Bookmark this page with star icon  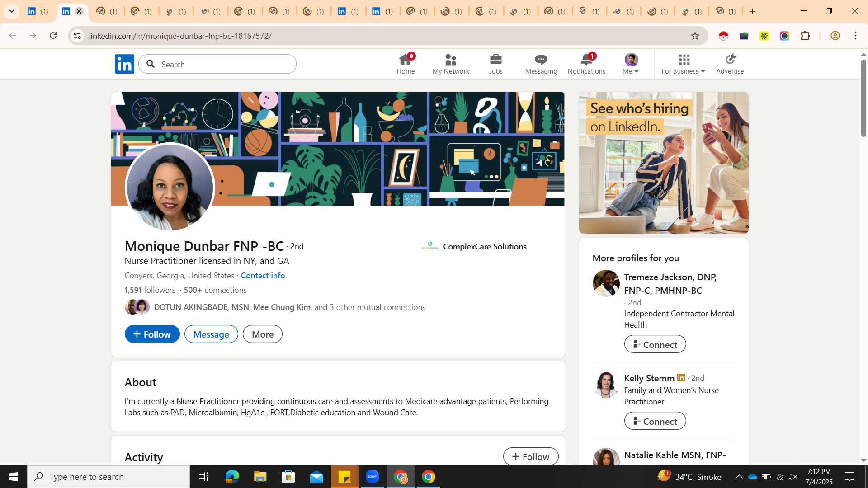pyautogui.click(x=695, y=36)
